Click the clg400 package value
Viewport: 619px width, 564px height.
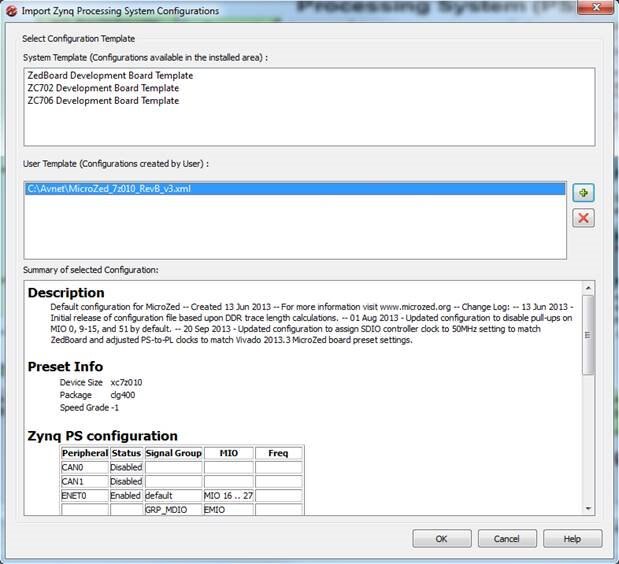[x=123, y=395]
